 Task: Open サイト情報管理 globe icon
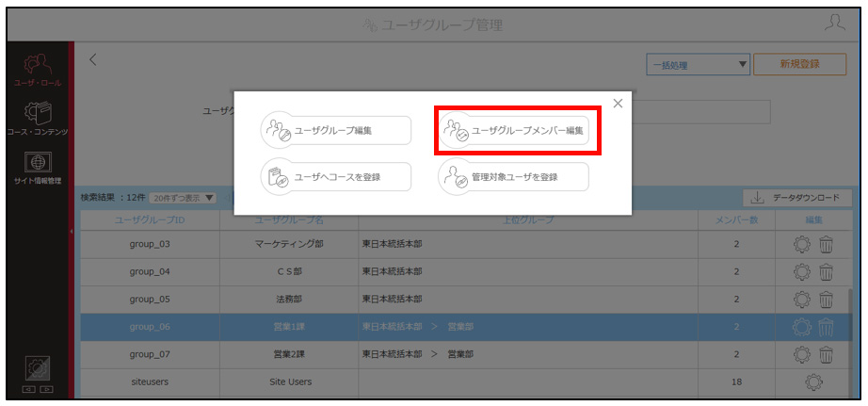(38, 168)
